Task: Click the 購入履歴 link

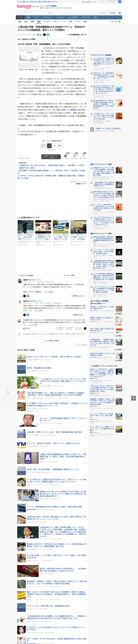Action: click(112, 13)
